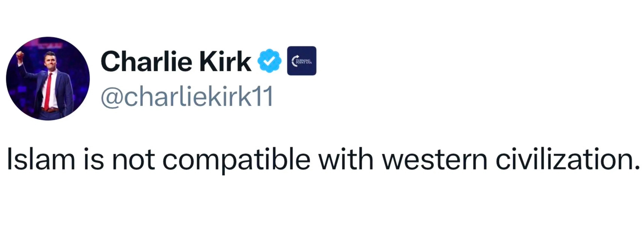The height and width of the screenshot is (240, 644).
Task: Open the Turning Point USA affiliation badge
Action: point(302,61)
